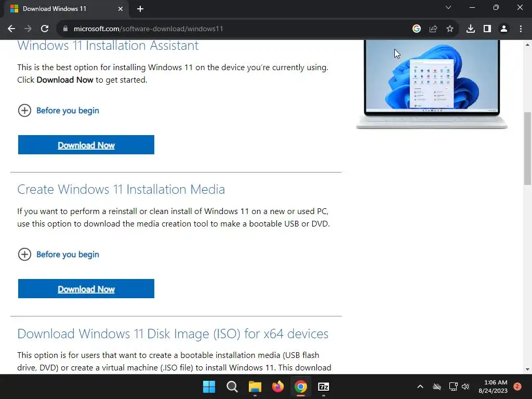This screenshot has height=399, width=532.
Task: Click the Windows 11 laptop image
Action: coord(432,84)
